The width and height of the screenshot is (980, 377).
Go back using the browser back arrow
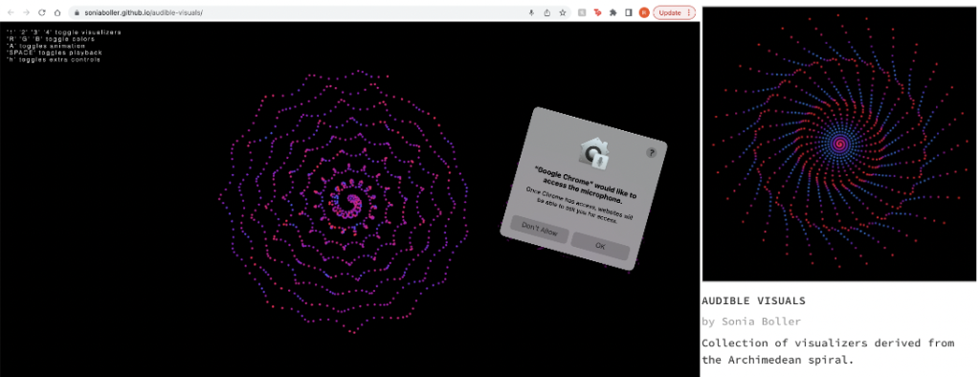(11, 12)
